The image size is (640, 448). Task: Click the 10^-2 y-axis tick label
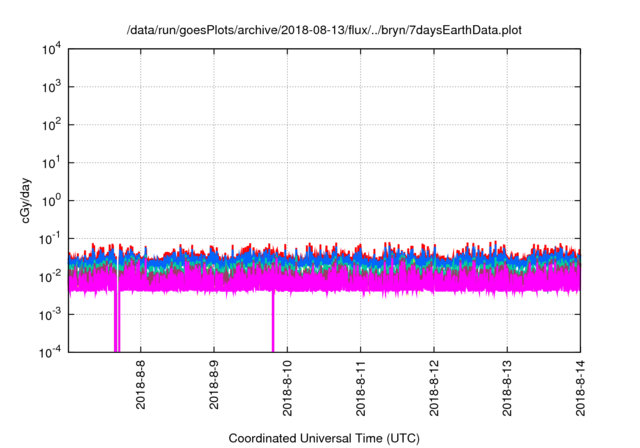point(51,277)
